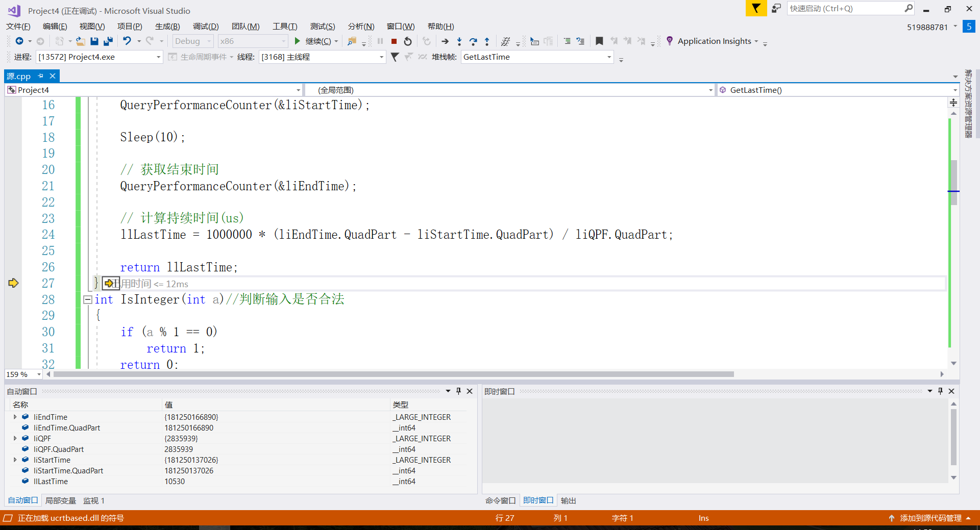The height and width of the screenshot is (530, 980).
Task: Open the Application Insights dropdown arrow
Action: click(756, 41)
